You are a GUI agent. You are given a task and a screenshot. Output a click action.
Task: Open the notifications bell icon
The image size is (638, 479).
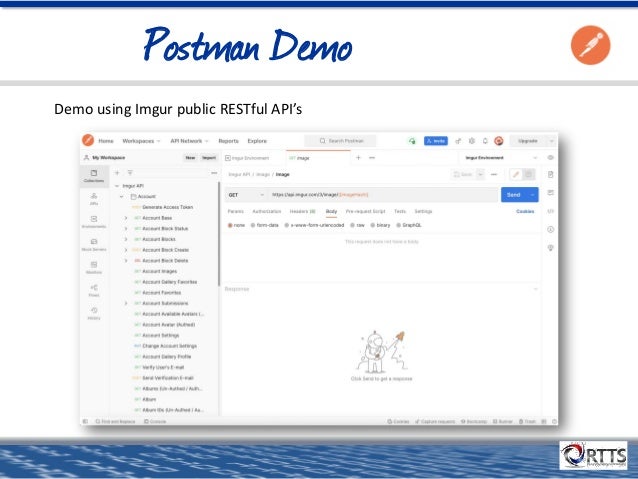(485, 141)
